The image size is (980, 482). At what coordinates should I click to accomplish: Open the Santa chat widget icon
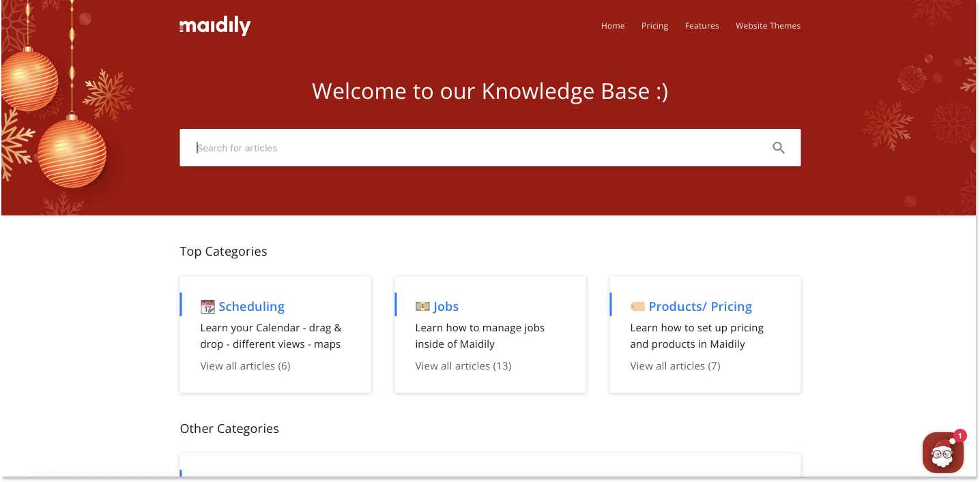point(942,453)
